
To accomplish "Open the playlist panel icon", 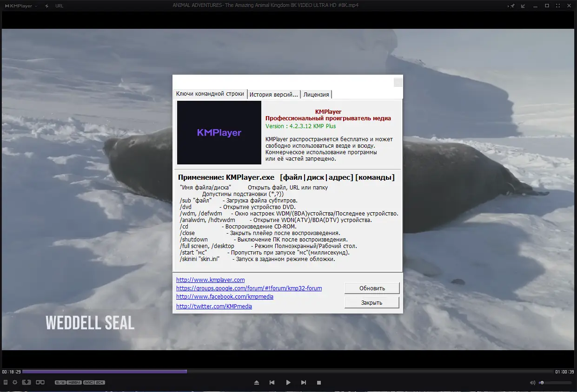I will point(6,382).
